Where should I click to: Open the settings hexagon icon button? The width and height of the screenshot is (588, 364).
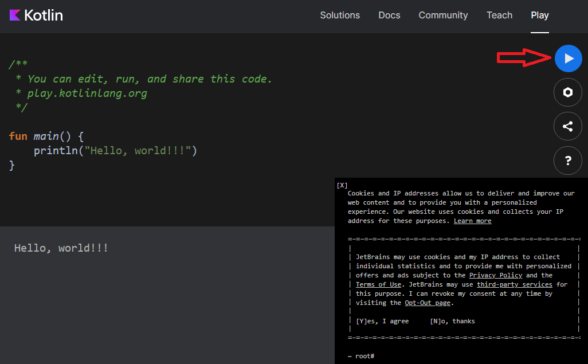click(x=568, y=92)
